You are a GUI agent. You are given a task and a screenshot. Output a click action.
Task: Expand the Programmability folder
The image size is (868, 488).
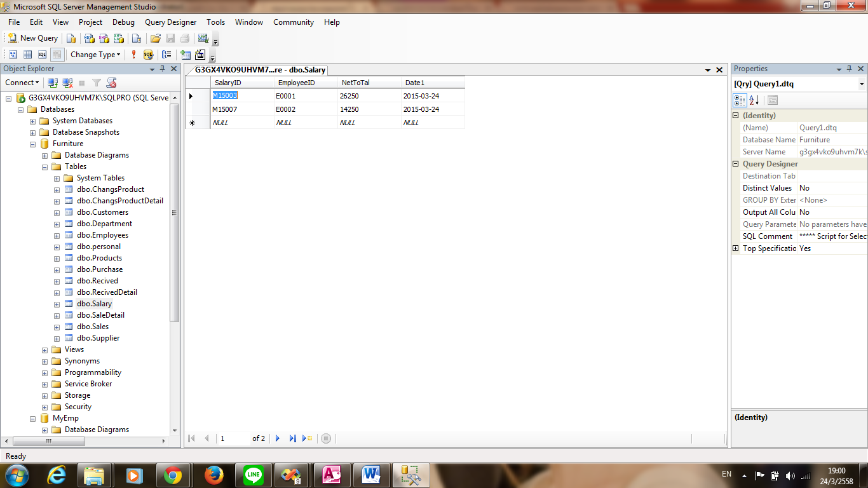[45, 372]
